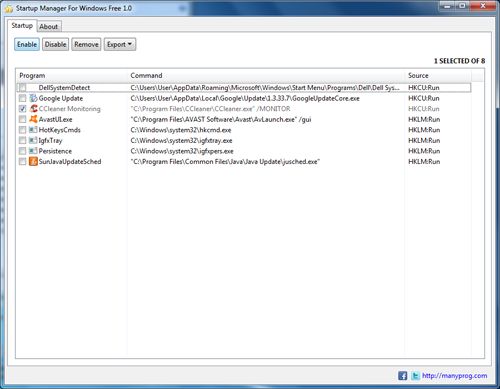Click the CCleaner Monitoring icon
This screenshot has width=500, height=389.
tap(33, 109)
